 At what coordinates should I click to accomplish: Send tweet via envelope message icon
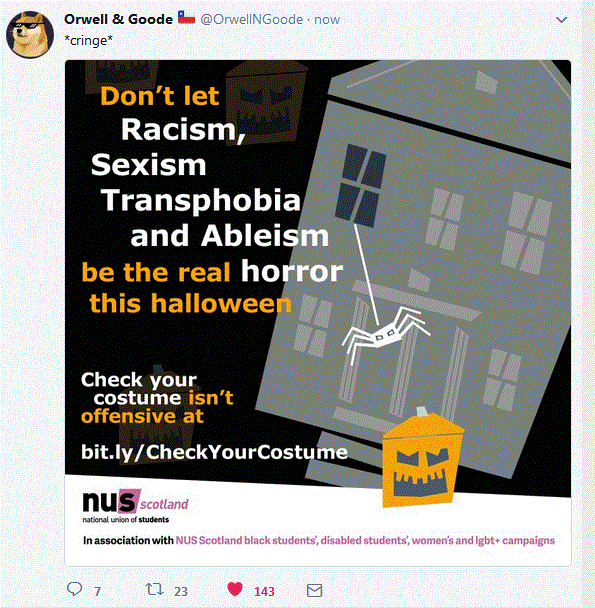314,591
